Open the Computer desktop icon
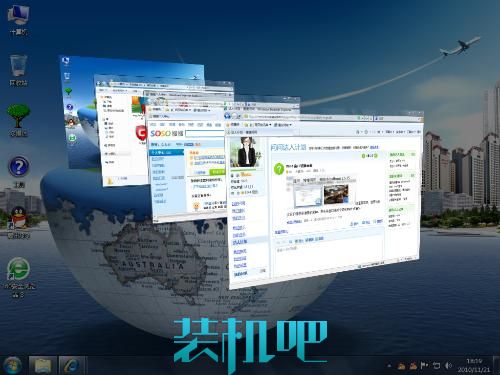 (x=19, y=20)
